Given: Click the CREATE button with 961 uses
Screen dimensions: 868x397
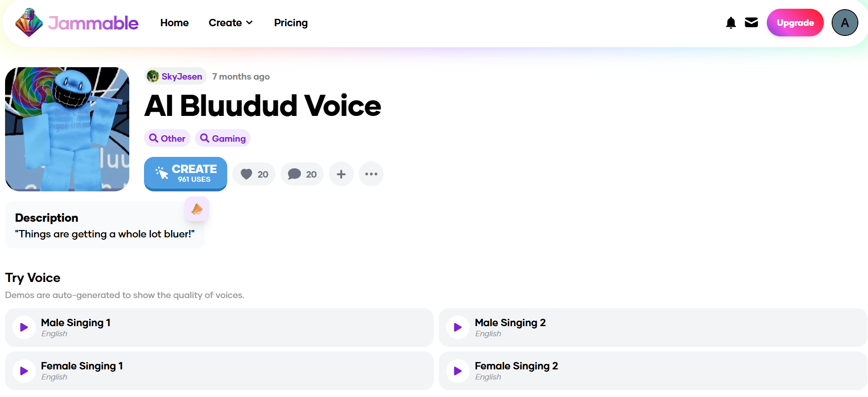Looking at the screenshot, I should tap(185, 174).
